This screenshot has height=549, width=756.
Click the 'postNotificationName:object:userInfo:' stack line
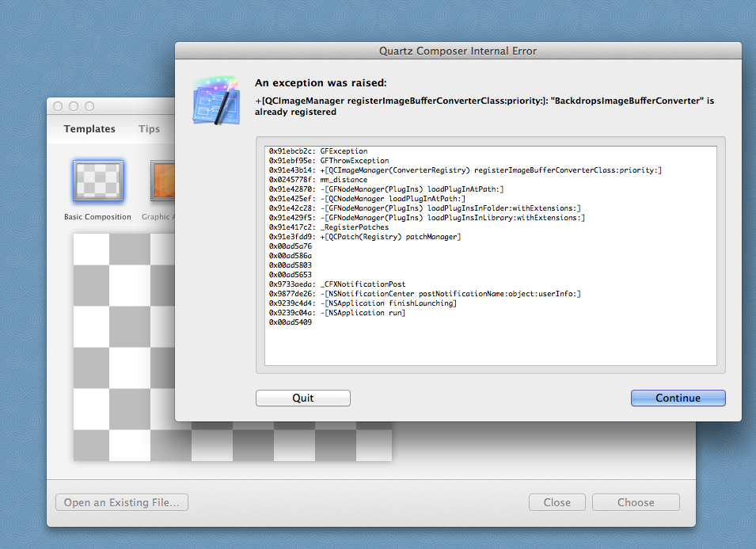425,294
